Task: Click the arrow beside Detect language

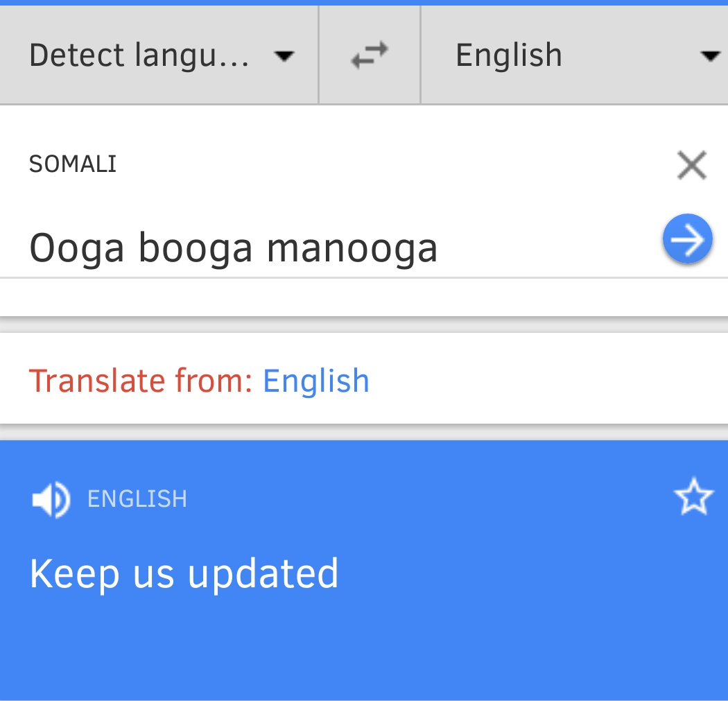Action: click(x=284, y=56)
